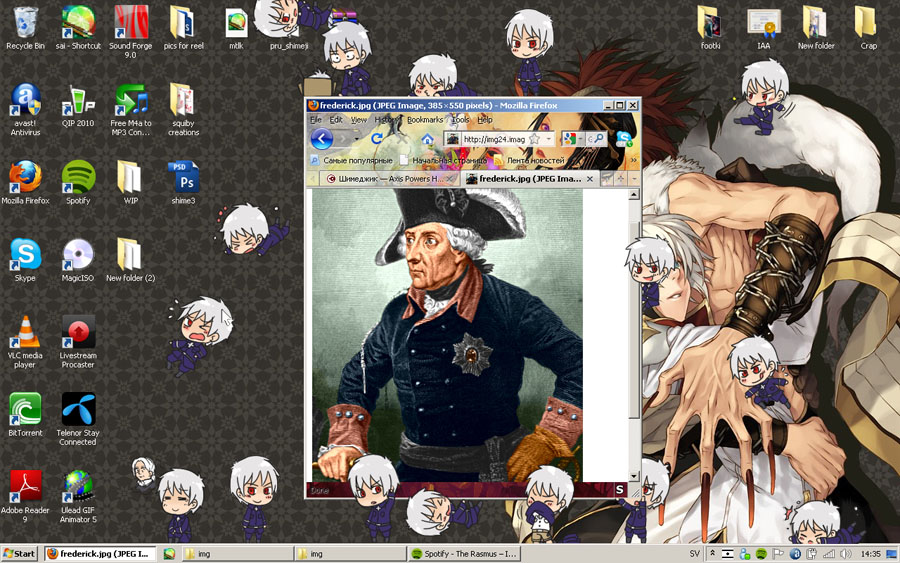Open Самые популярные bookmark folder

click(x=352, y=160)
